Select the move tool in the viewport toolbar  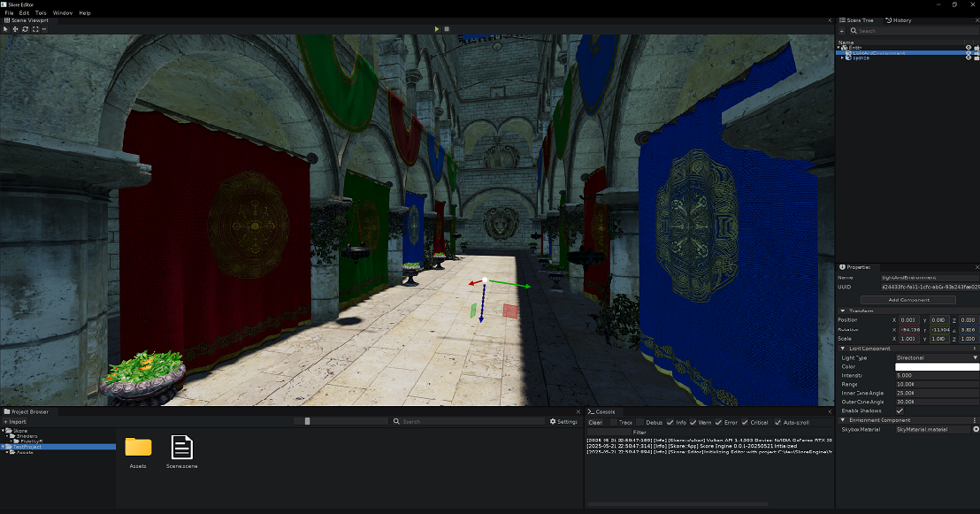click(x=14, y=28)
